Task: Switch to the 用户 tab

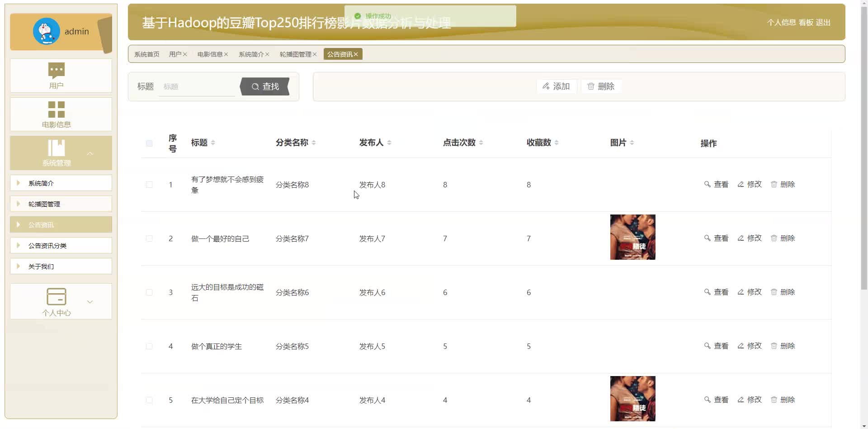Action: click(x=175, y=54)
